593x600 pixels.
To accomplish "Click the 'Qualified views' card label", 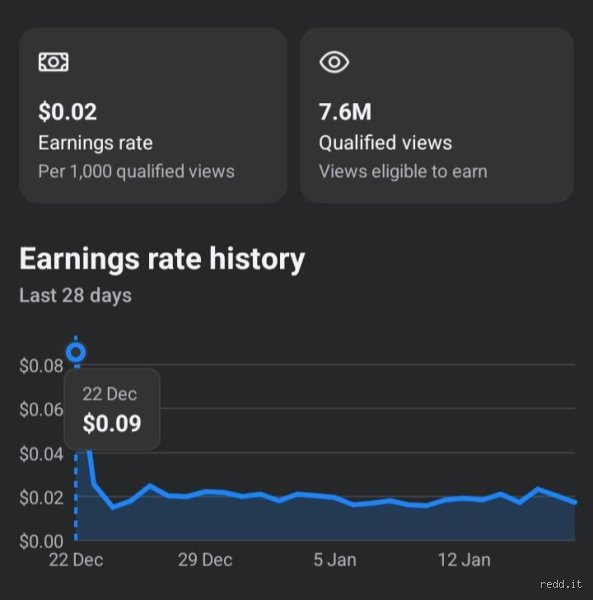I will 385,143.
